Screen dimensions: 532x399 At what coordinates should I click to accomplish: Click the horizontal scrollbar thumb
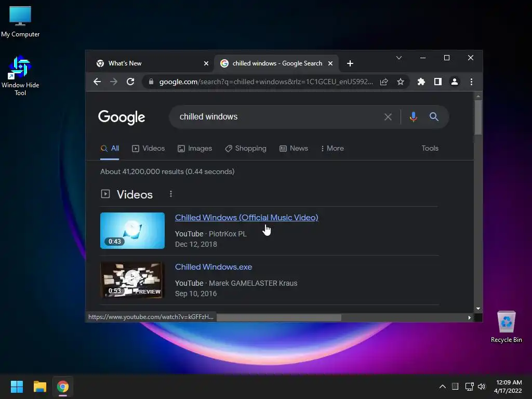tap(279, 317)
